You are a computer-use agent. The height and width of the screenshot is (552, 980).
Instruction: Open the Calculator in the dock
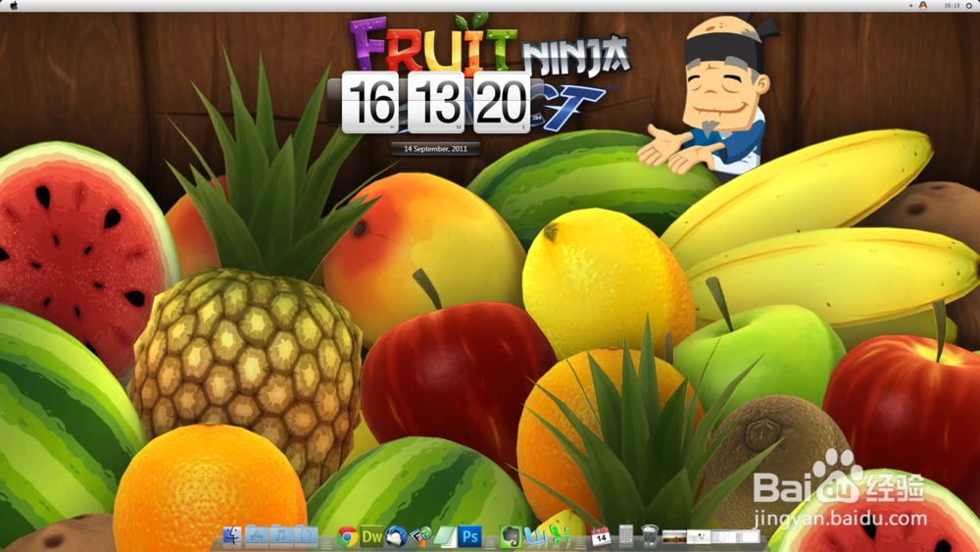click(625, 535)
